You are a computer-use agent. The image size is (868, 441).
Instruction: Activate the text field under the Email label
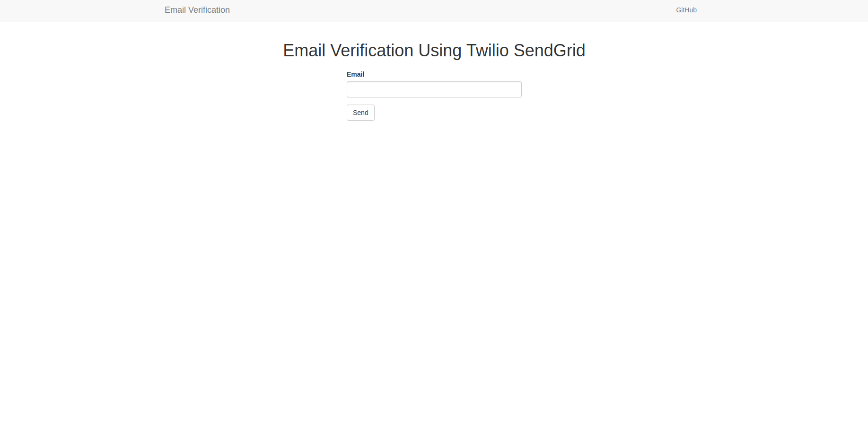434,89
